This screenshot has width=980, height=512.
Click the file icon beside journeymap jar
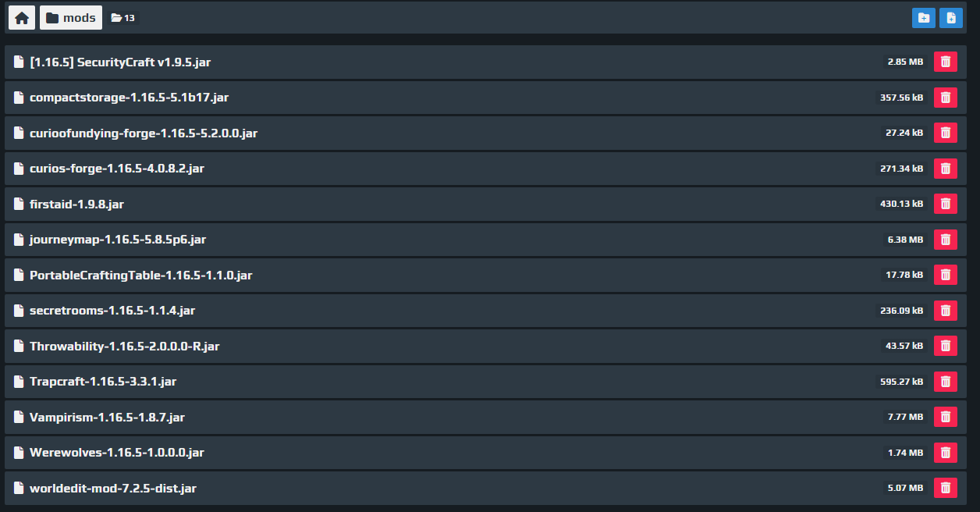click(19, 240)
